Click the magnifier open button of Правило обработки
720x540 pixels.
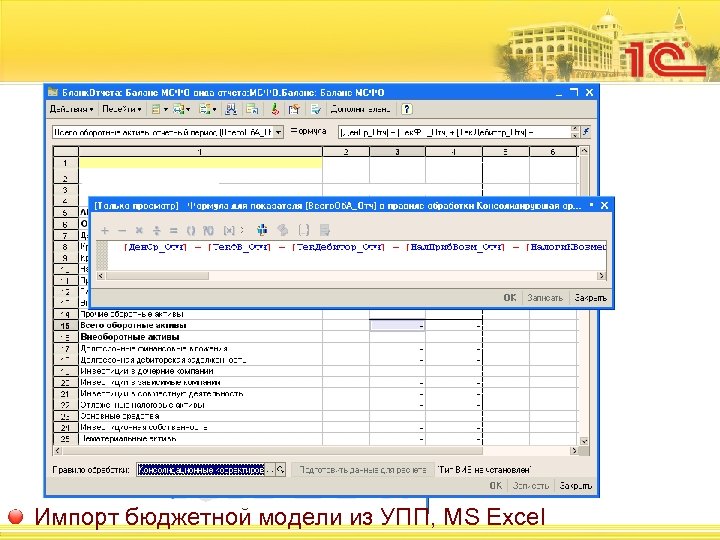(x=280, y=470)
